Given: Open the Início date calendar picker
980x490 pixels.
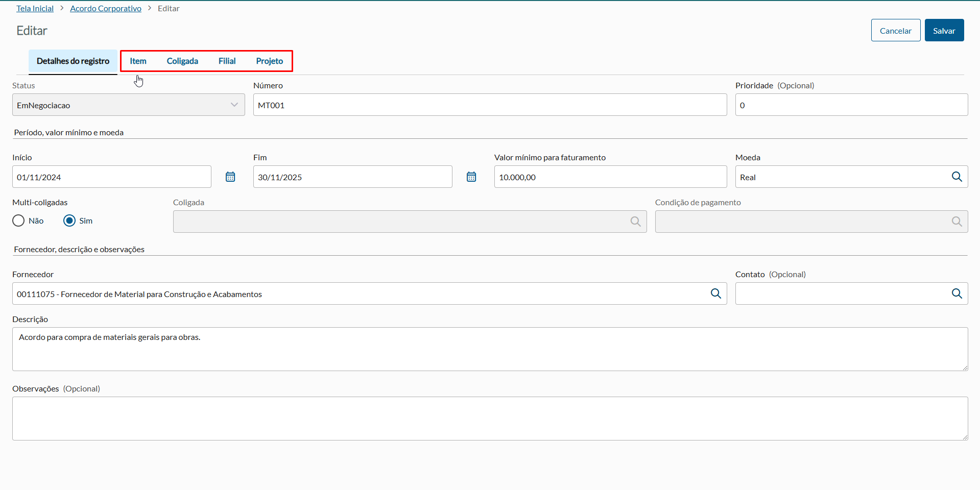Looking at the screenshot, I should [x=230, y=177].
